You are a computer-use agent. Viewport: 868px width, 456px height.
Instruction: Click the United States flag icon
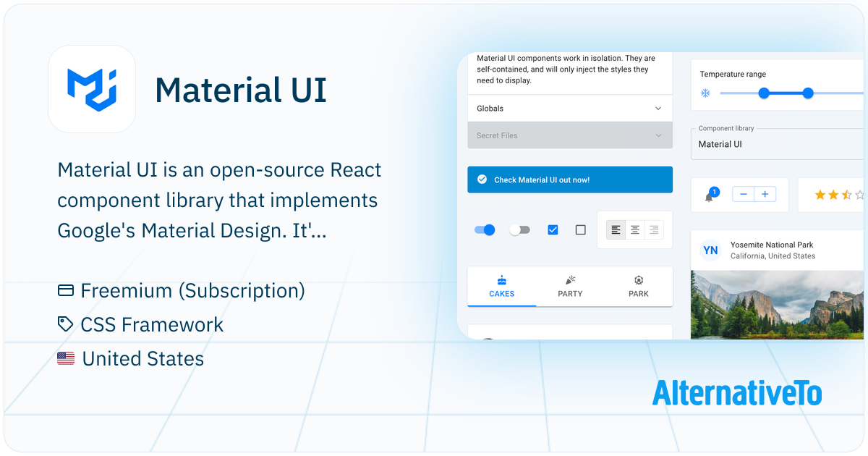66,358
